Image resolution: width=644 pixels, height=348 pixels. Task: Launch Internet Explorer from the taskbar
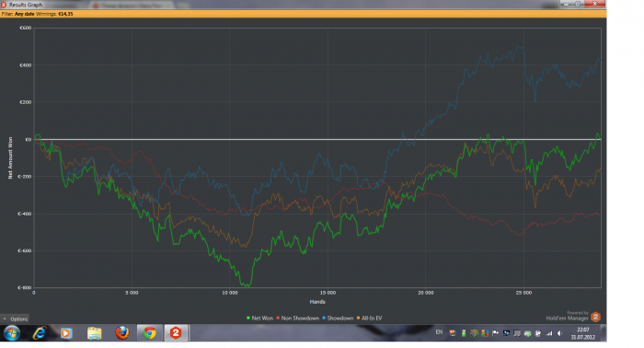pos(40,332)
